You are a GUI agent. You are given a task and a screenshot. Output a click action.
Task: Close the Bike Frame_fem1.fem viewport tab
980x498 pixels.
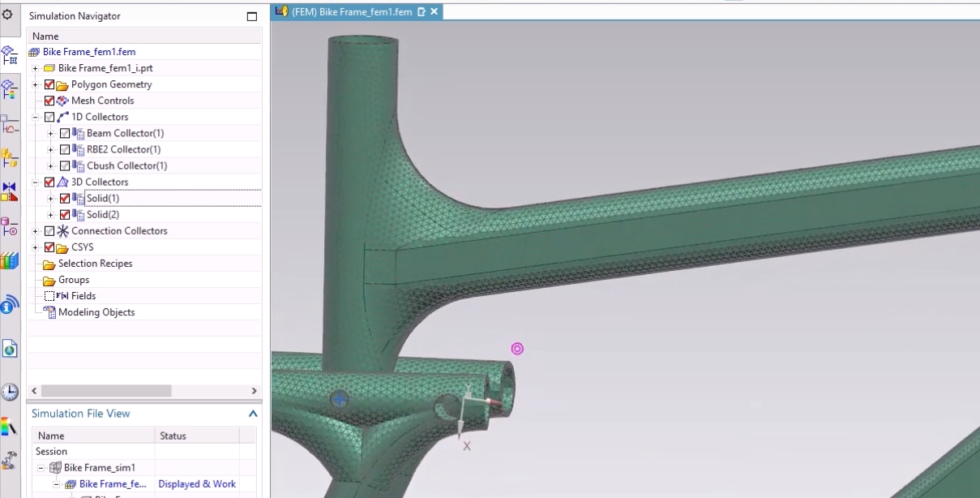pyautogui.click(x=434, y=12)
